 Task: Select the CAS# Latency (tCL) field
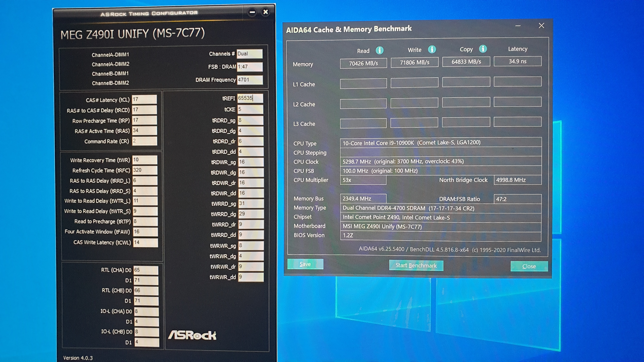145,99
